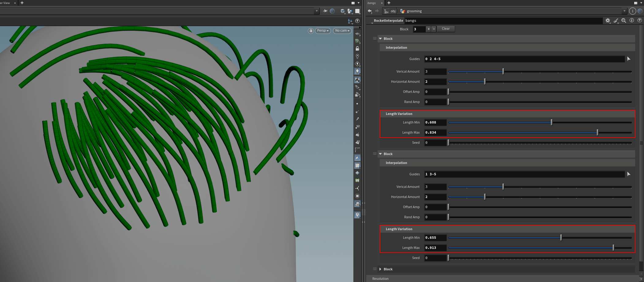
Task: Switch to the bangs tab
Action: [372, 3]
